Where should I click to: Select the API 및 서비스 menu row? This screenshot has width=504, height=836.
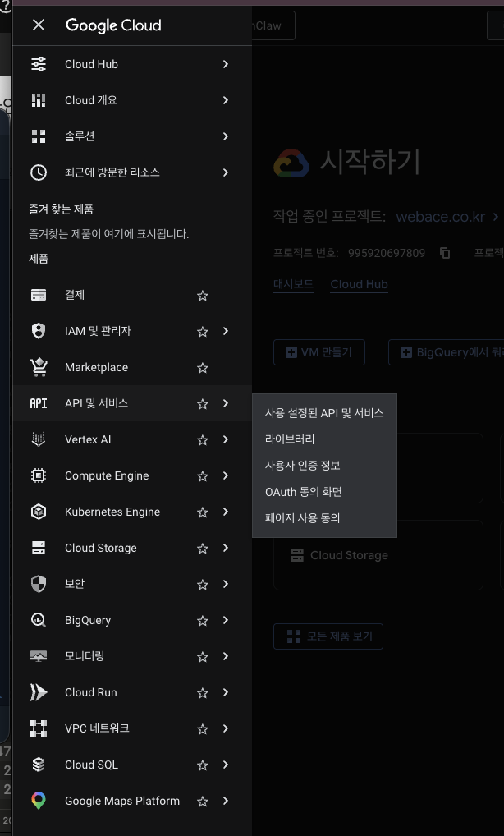132,403
